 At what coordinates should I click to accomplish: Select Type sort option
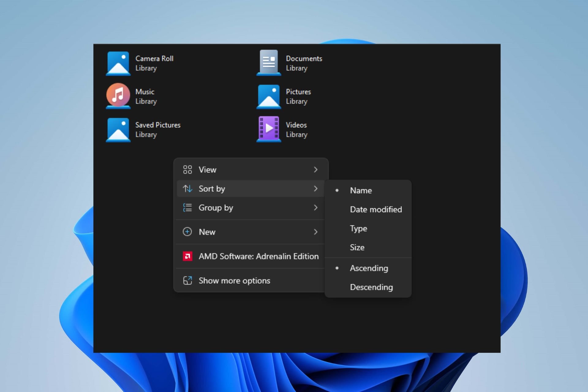coord(359,228)
